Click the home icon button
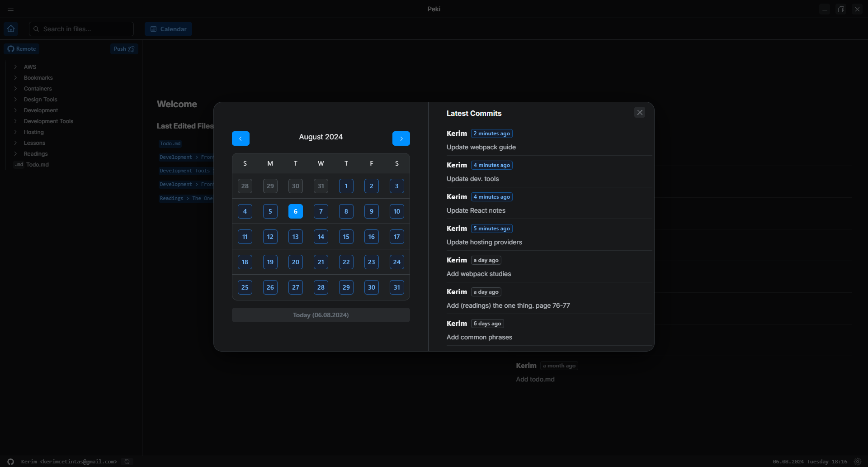Screen dimensions: 868x467 pyautogui.click(x=11, y=29)
